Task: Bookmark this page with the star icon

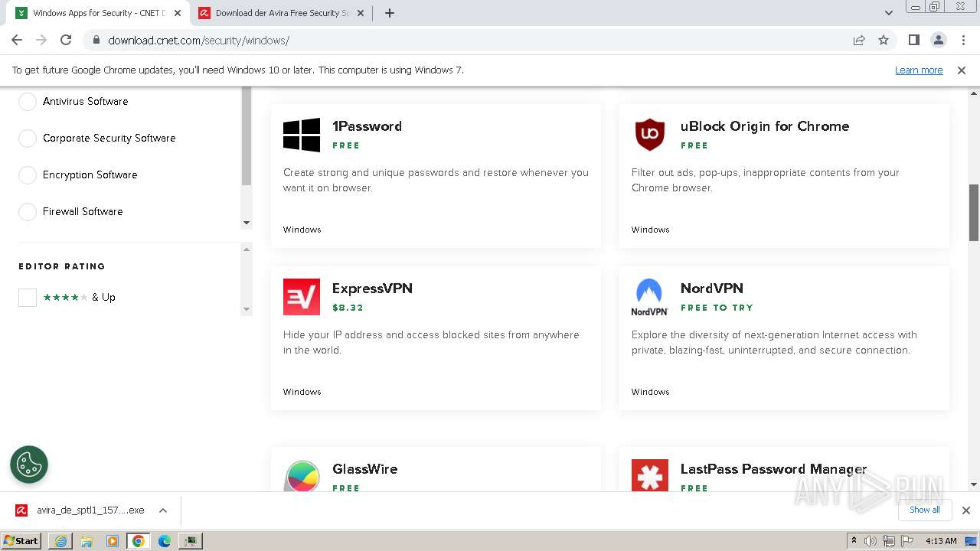Action: tap(884, 41)
